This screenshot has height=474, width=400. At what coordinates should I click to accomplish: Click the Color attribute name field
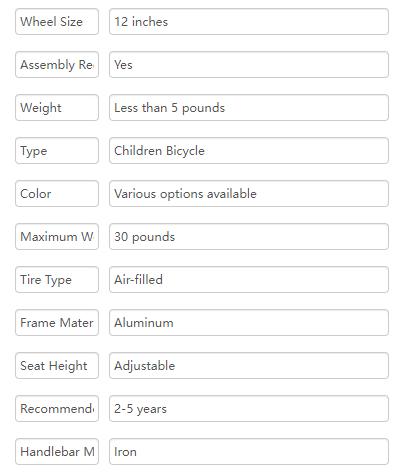point(57,194)
